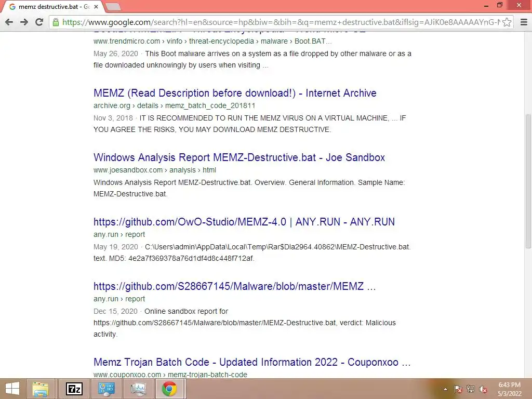Click the network tray icon
532x399 pixels.
tap(471, 389)
